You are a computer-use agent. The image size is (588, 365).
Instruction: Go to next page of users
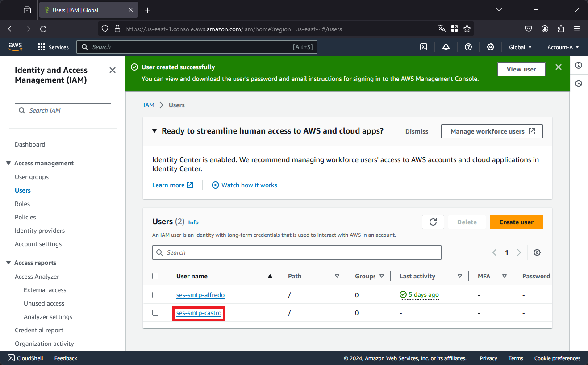pyautogui.click(x=519, y=252)
